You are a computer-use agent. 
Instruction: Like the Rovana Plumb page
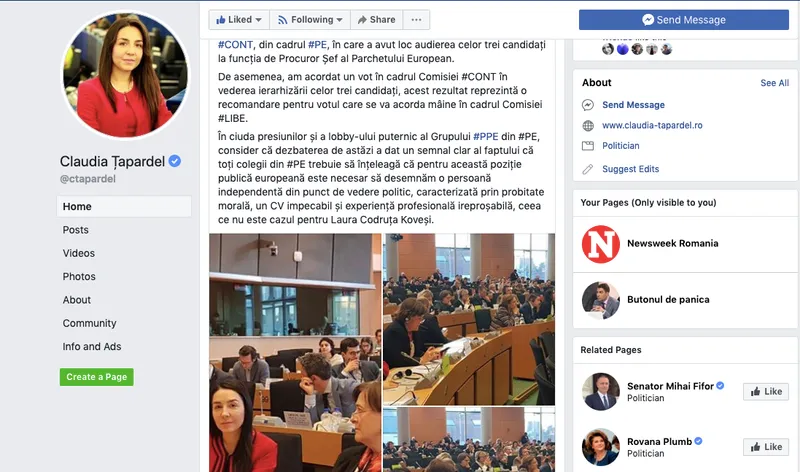(766, 447)
